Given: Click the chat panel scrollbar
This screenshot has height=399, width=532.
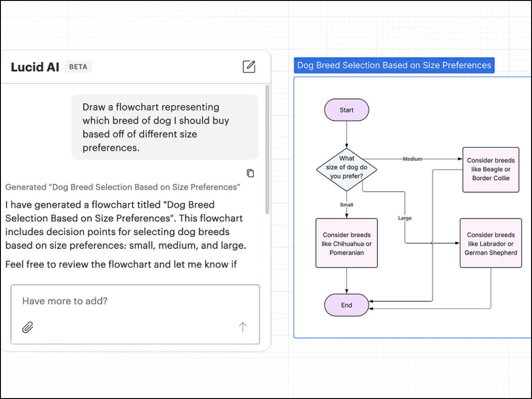Looking at the screenshot, I should coord(267,149).
